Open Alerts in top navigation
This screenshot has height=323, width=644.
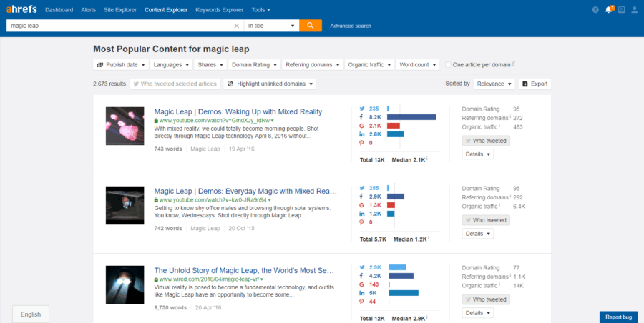(88, 10)
